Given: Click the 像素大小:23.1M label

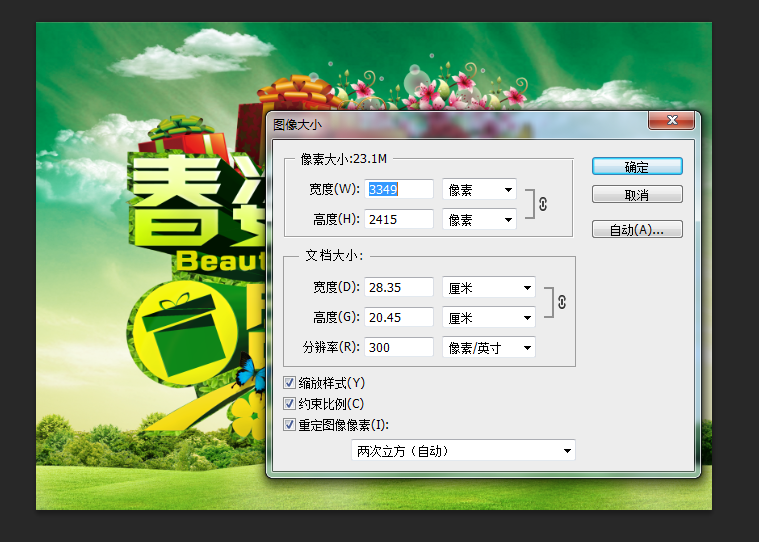Looking at the screenshot, I should point(344,159).
